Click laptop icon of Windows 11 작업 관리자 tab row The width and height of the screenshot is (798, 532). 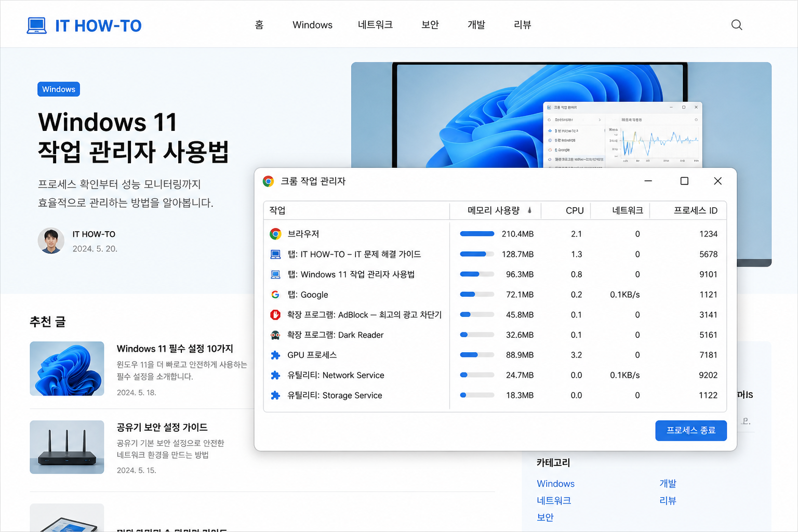[x=275, y=274]
